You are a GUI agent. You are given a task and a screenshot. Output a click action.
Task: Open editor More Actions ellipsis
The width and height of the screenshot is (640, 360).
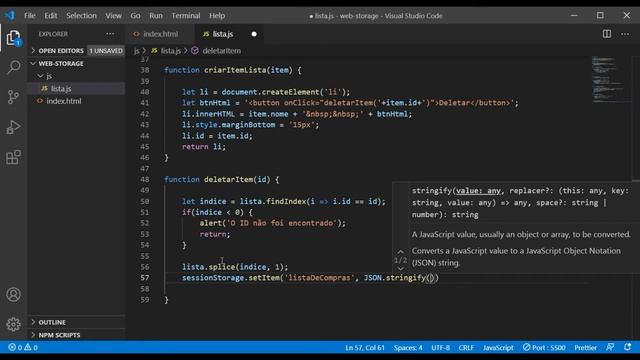(x=625, y=34)
